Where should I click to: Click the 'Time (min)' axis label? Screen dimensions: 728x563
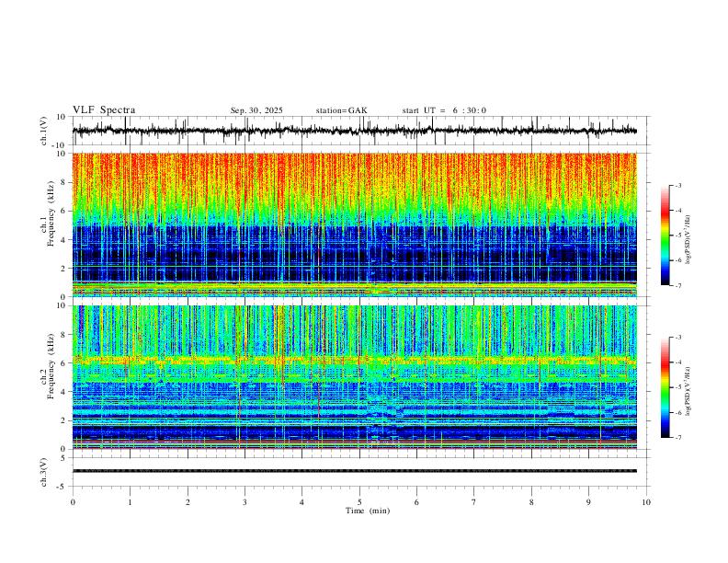point(368,511)
